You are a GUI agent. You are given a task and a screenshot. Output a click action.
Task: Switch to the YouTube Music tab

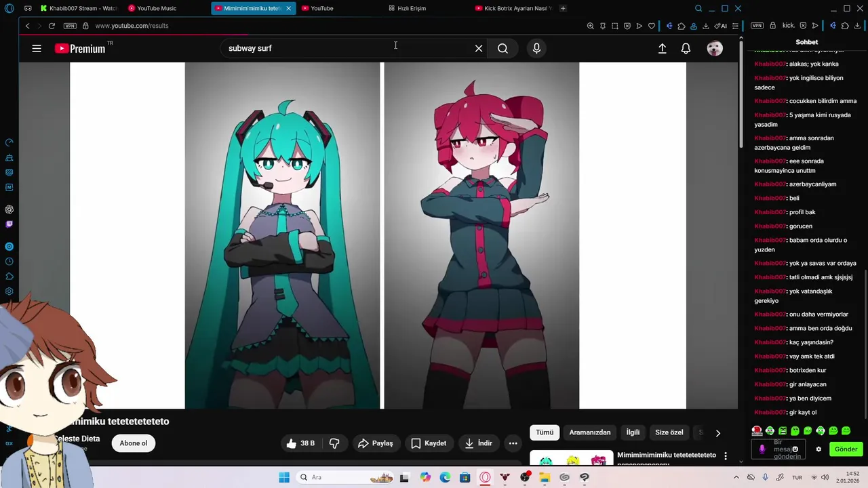point(153,8)
